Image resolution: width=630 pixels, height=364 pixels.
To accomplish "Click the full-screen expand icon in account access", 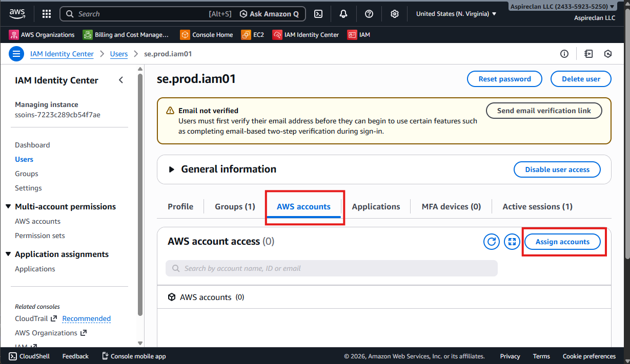I will [x=512, y=242].
